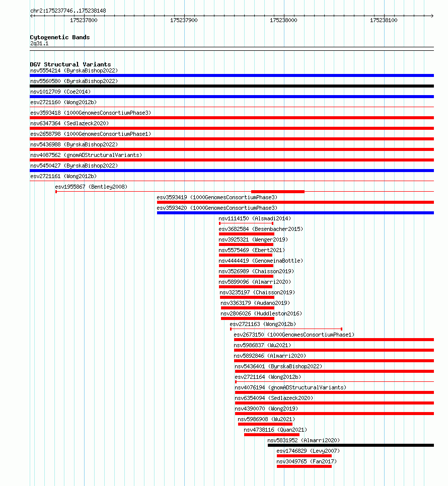This screenshot has height=486, width=448.
Task: Click ruler position 175237800
Action: tap(84, 20)
